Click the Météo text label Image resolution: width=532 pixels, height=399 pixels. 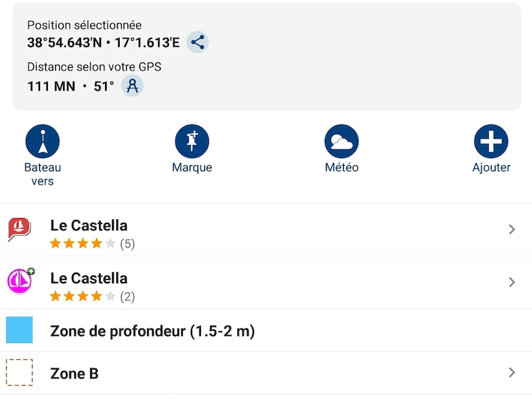tap(342, 168)
